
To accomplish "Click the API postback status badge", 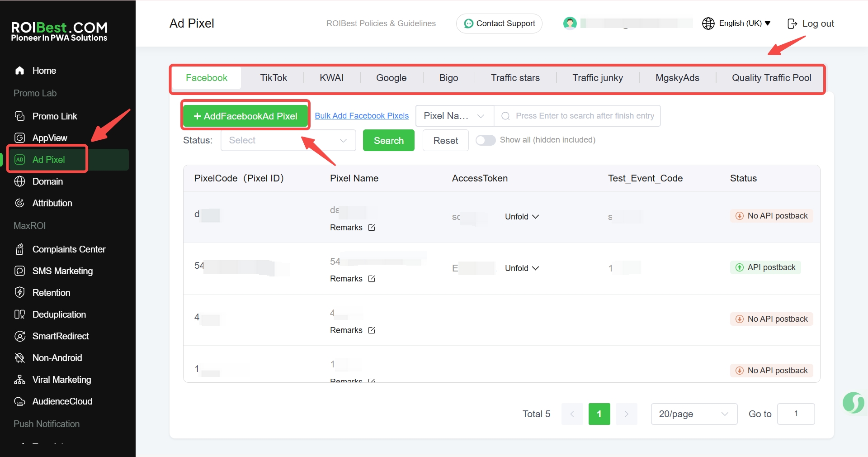I will [766, 267].
